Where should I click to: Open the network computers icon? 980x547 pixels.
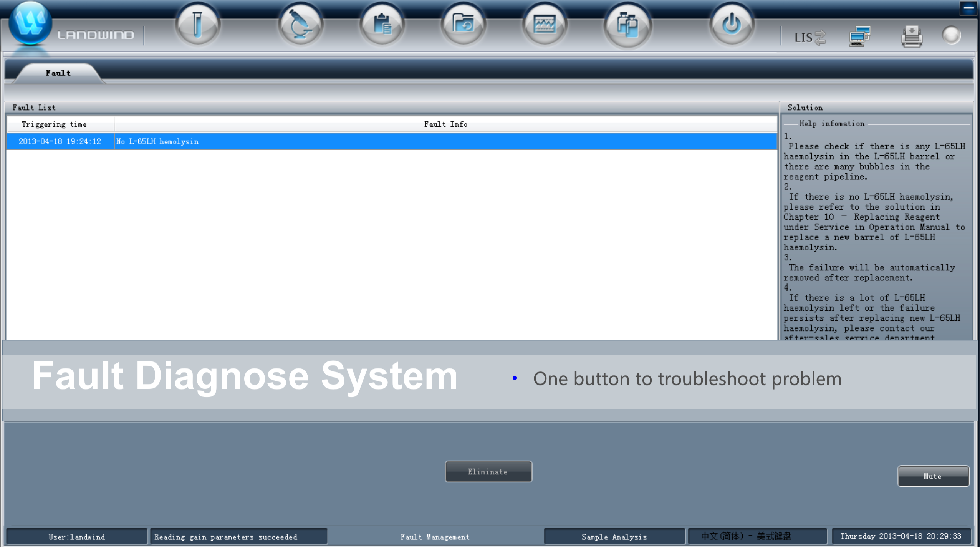pos(859,36)
